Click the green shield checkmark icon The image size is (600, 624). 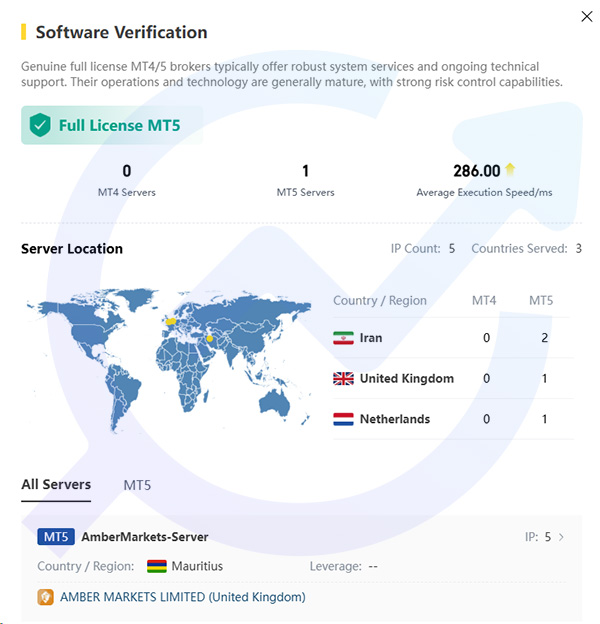40,125
